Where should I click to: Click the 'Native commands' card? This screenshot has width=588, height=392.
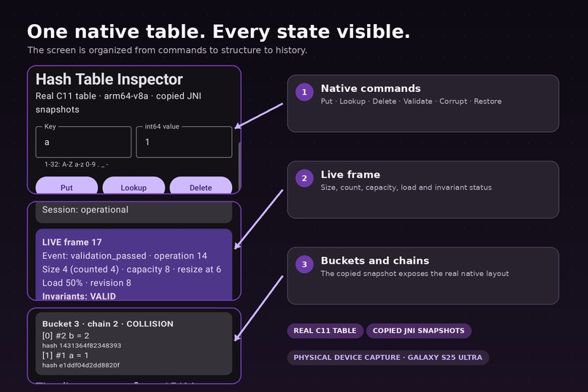423,104
